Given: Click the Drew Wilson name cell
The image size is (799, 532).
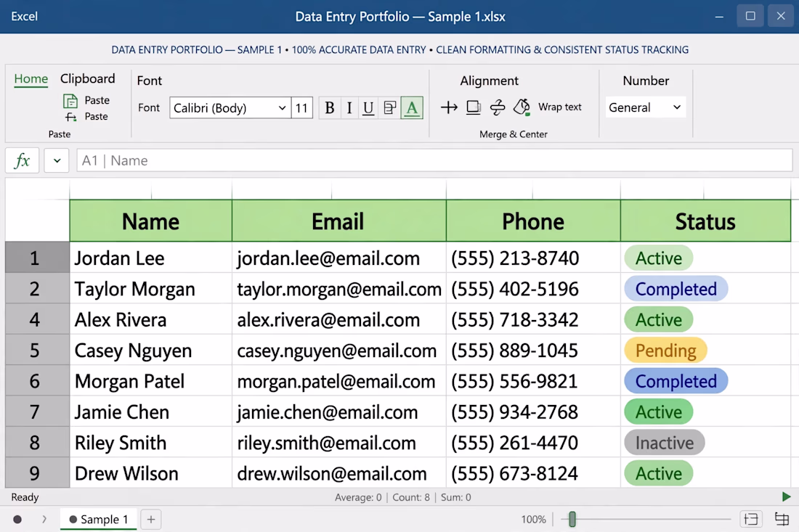Looking at the screenshot, I should tap(151, 473).
